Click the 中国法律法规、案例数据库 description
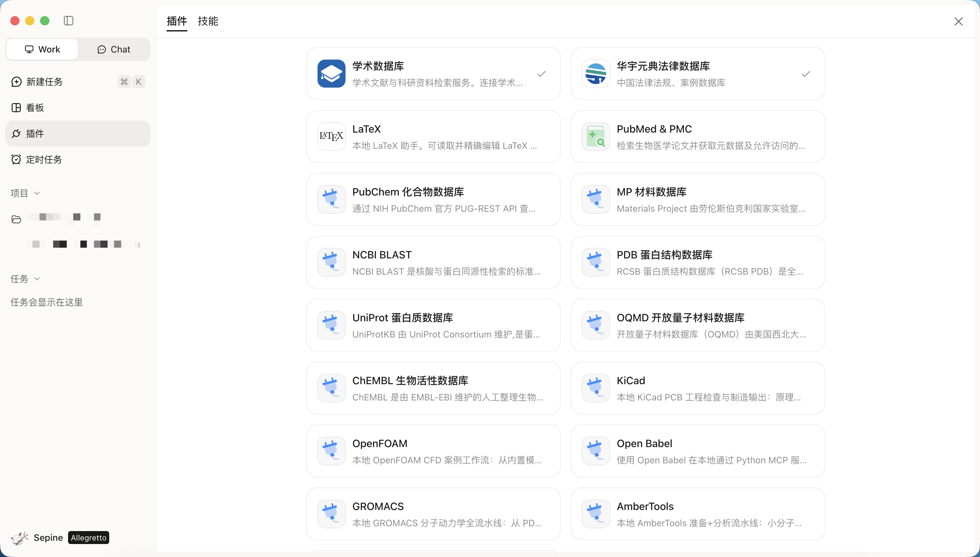The width and height of the screenshot is (980, 557). (671, 83)
